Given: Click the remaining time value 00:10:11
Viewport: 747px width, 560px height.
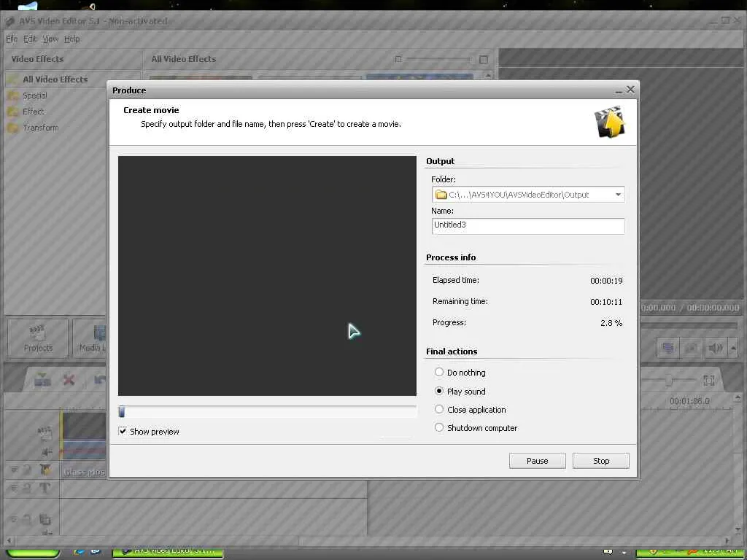Looking at the screenshot, I should 606,301.
